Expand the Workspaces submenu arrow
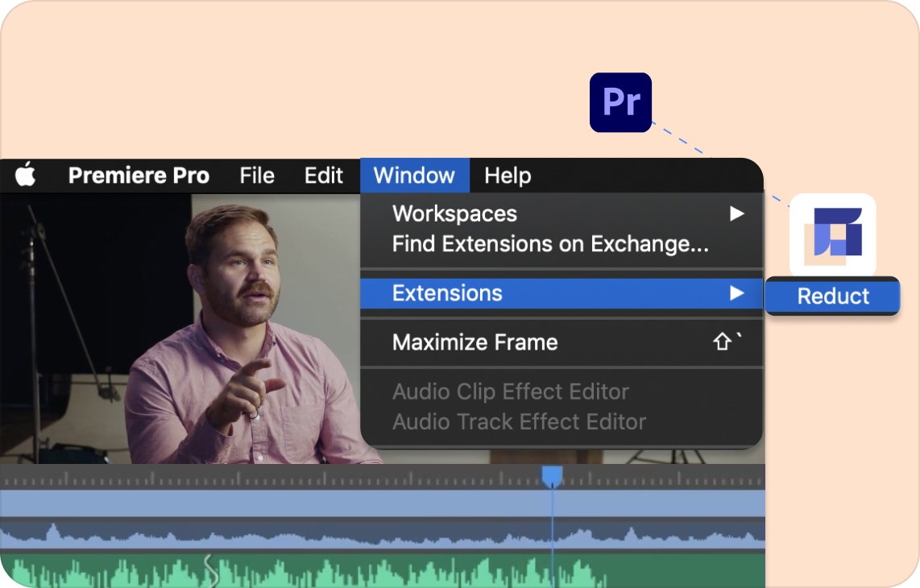 [737, 213]
